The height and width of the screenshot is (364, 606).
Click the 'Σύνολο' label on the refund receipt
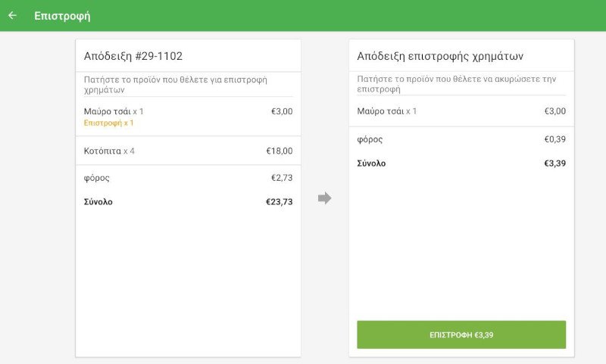point(371,163)
